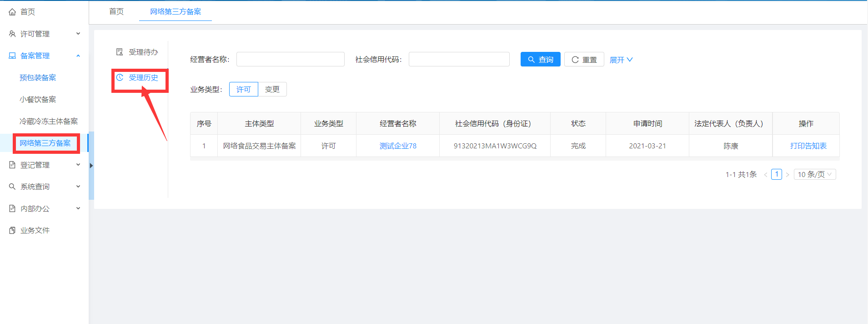Click the 受理待办 list icon
The width and height of the screenshot is (868, 324).
pos(120,52)
